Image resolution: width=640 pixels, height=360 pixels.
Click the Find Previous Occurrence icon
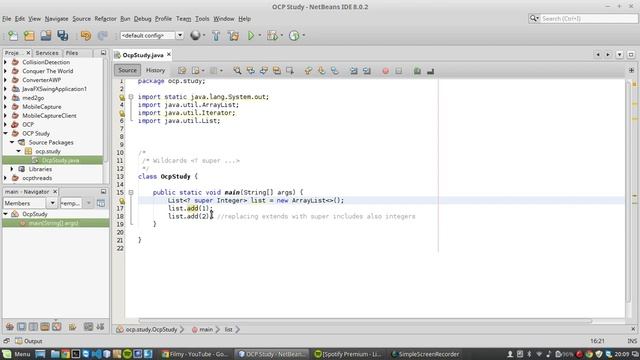point(250,71)
